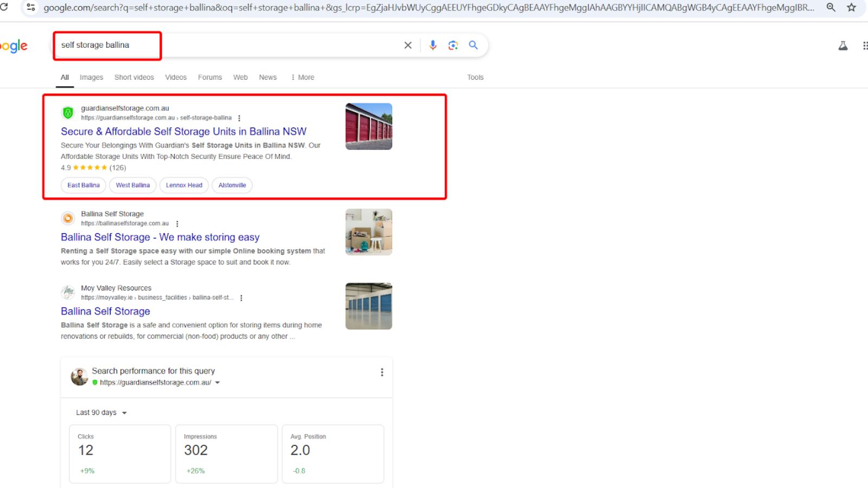Click the 4.9 star rating with 126 reviews
The height and width of the screenshot is (488, 868).
(x=93, y=168)
